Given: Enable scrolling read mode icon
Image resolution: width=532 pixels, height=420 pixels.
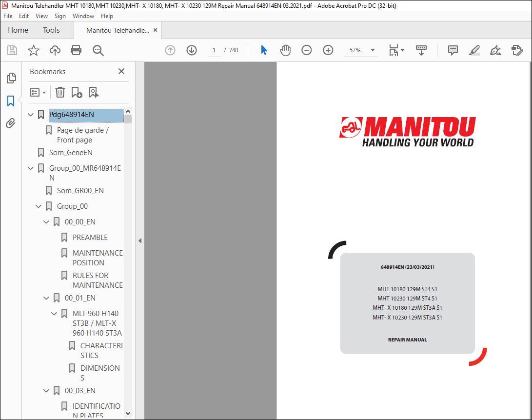Looking at the screenshot, I should pos(421,50).
